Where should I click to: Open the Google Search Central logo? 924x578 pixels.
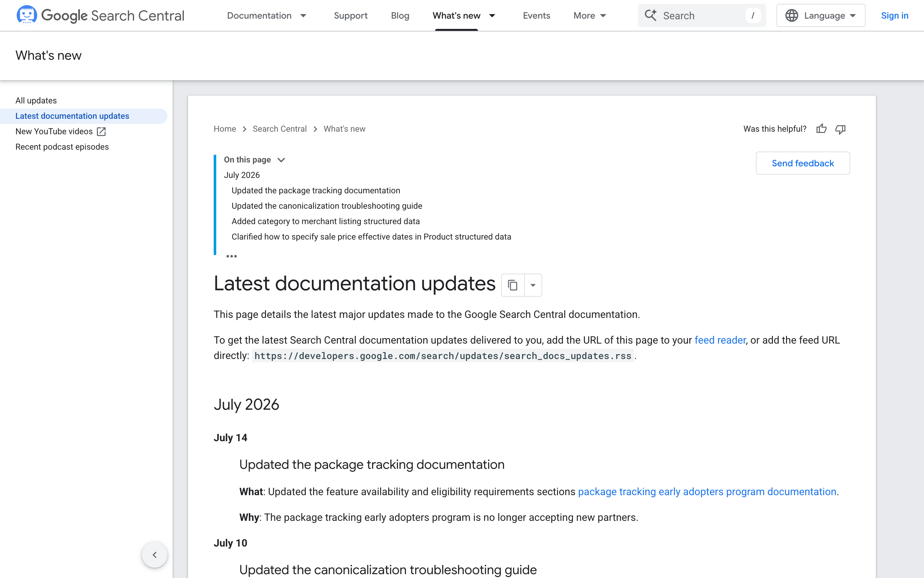pos(100,15)
